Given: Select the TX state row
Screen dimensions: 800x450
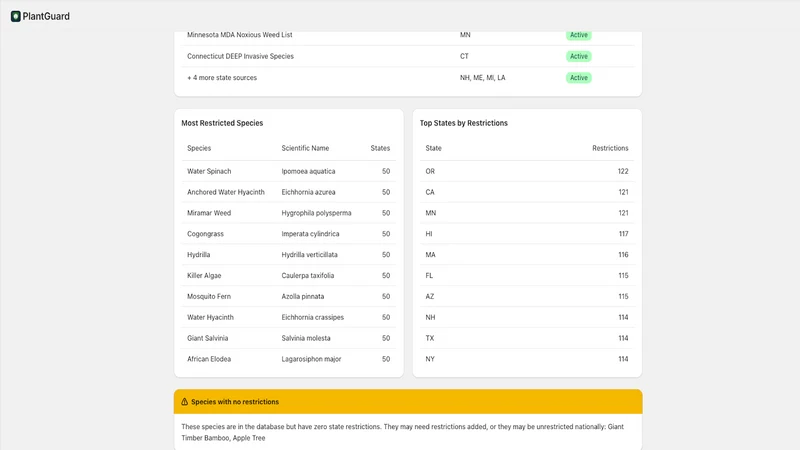Looking at the screenshot, I should tap(527, 338).
